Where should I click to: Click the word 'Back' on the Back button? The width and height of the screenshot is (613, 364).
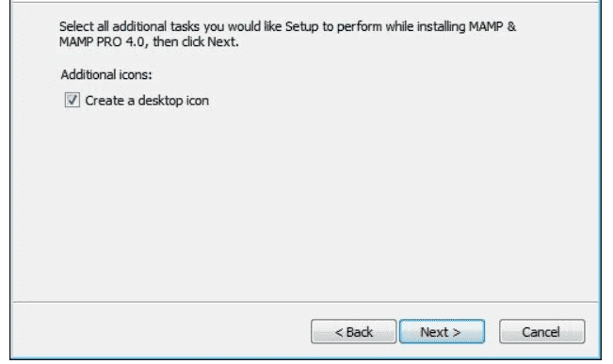(x=360, y=332)
